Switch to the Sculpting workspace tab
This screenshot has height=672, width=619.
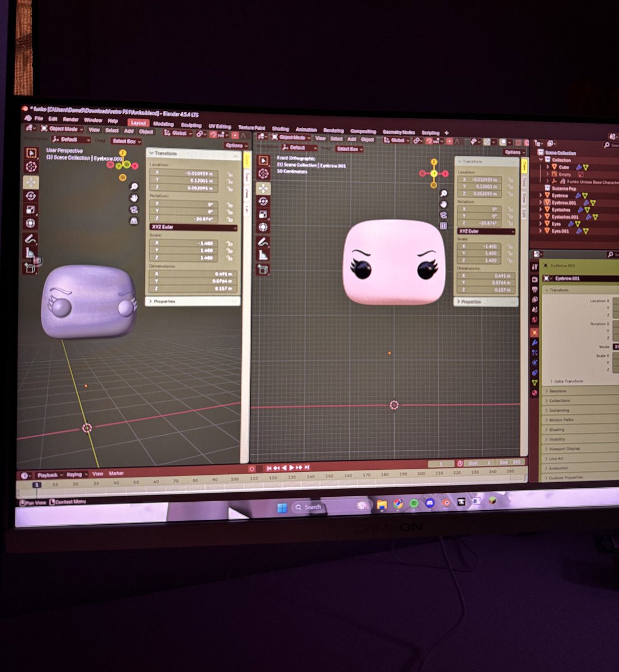pyautogui.click(x=191, y=125)
